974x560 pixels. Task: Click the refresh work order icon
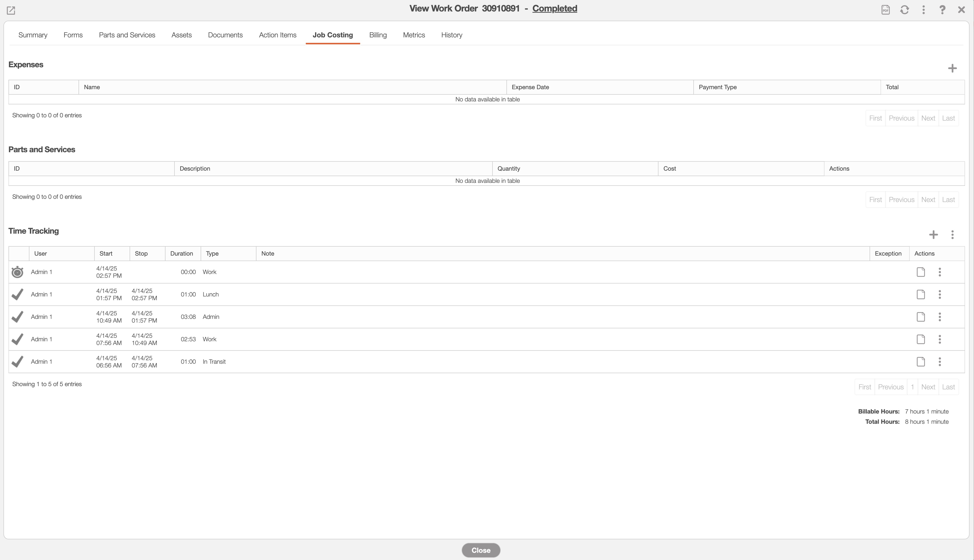[904, 10]
